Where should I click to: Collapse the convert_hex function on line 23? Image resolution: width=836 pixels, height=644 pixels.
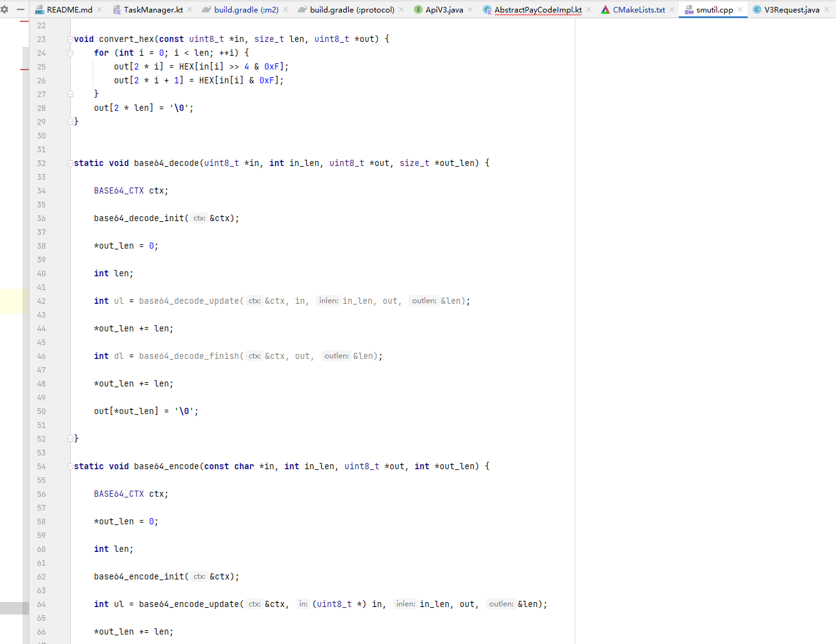tap(70, 39)
